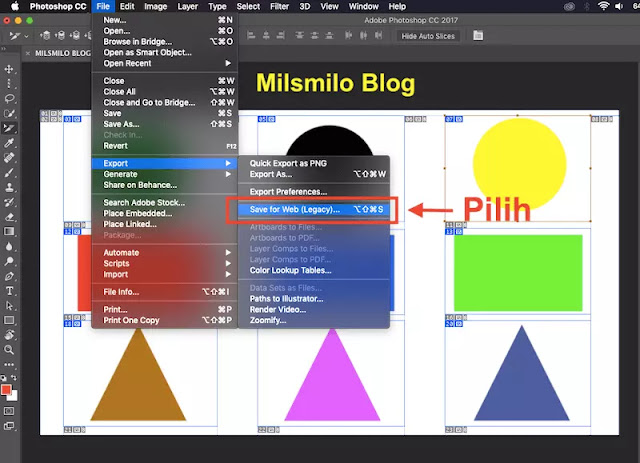Open the slice options icon after Hide Auto Slices
The image size is (640, 463).
tap(478, 36)
